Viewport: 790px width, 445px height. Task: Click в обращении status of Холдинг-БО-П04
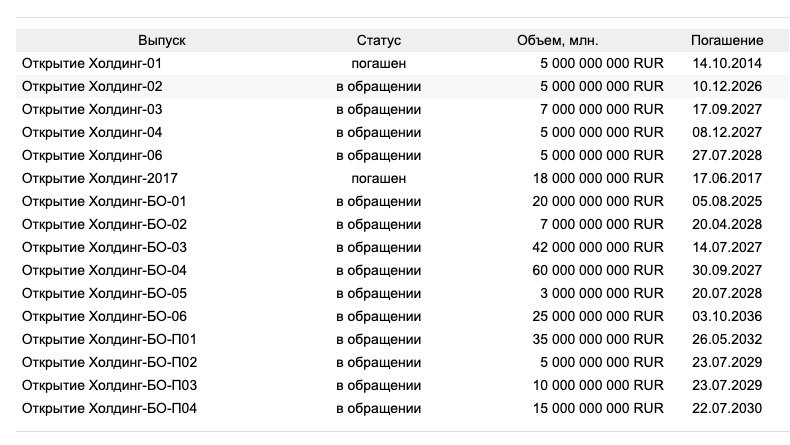378,409
